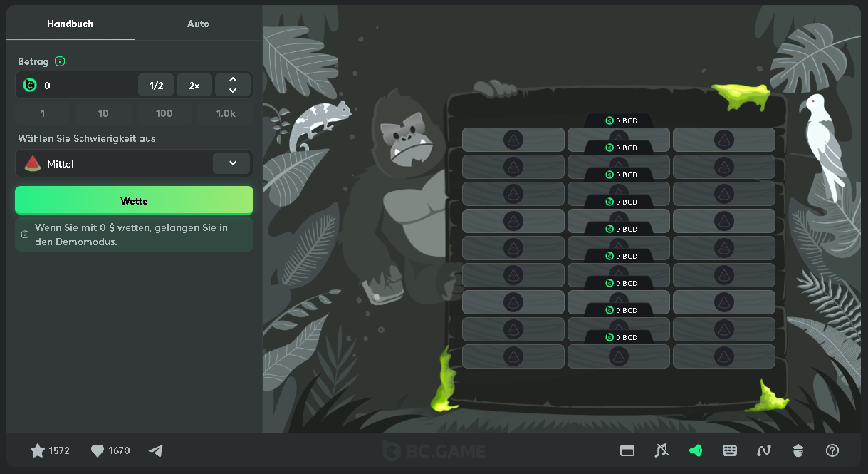Open the Mittel difficulty dropdown

tap(134, 163)
